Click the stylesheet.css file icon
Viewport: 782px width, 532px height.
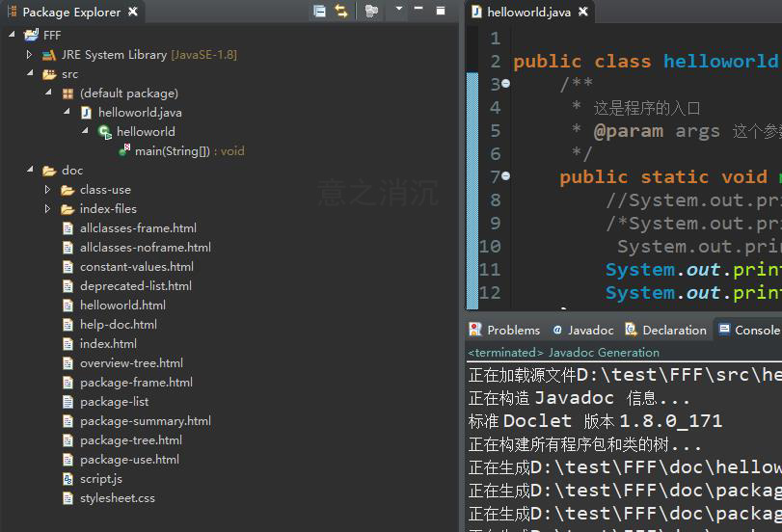[67, 498]
